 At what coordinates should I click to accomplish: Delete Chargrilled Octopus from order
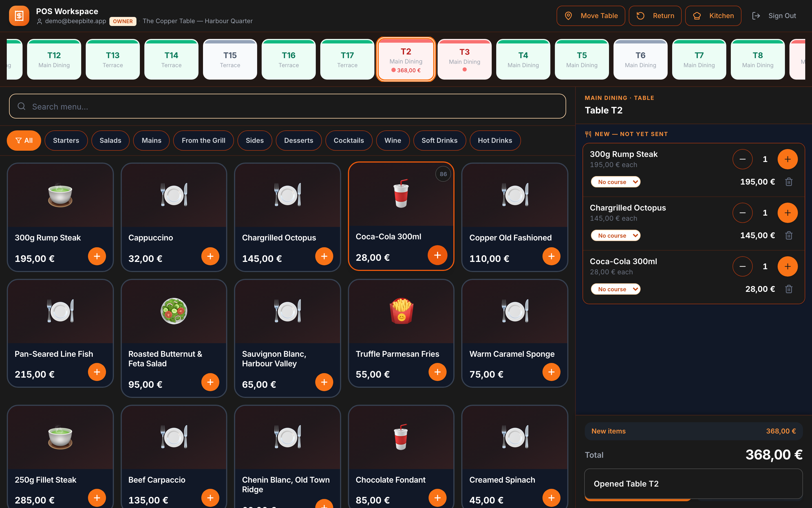(x=789, y=236)
